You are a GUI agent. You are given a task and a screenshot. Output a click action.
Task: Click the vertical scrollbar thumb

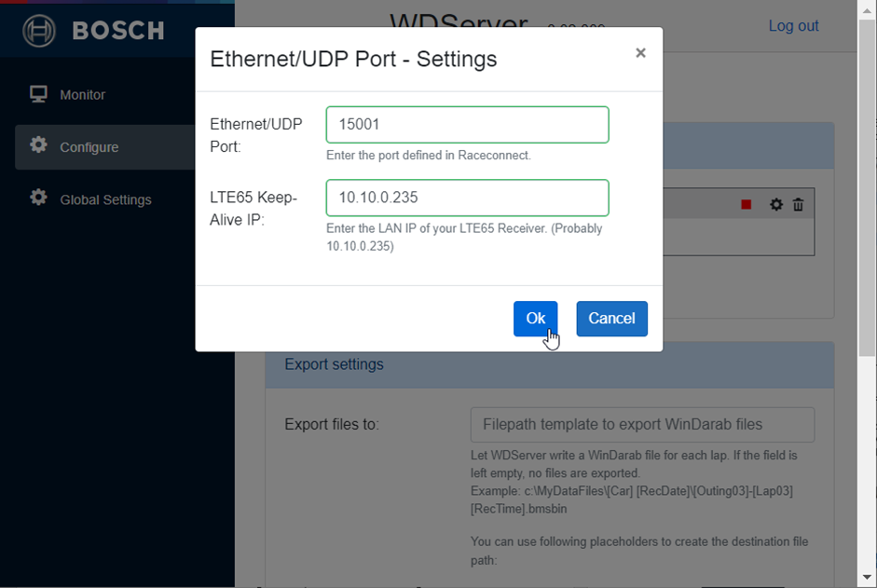click(x=867, y=187)
